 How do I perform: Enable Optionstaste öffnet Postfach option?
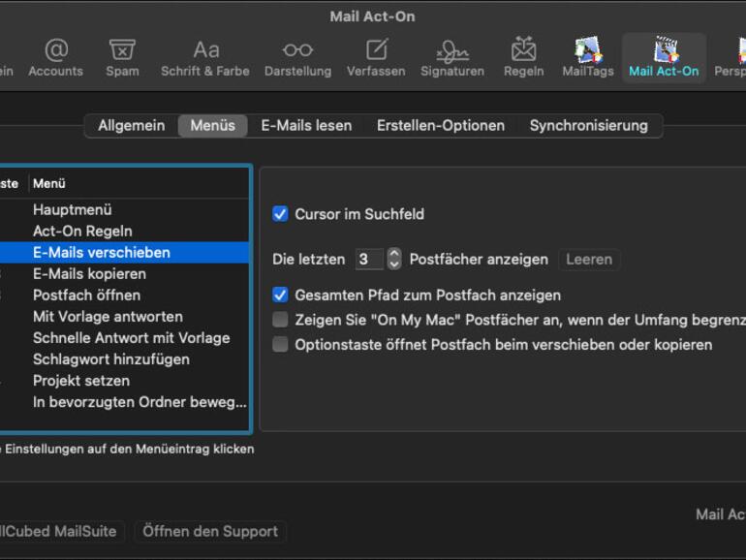280,345
